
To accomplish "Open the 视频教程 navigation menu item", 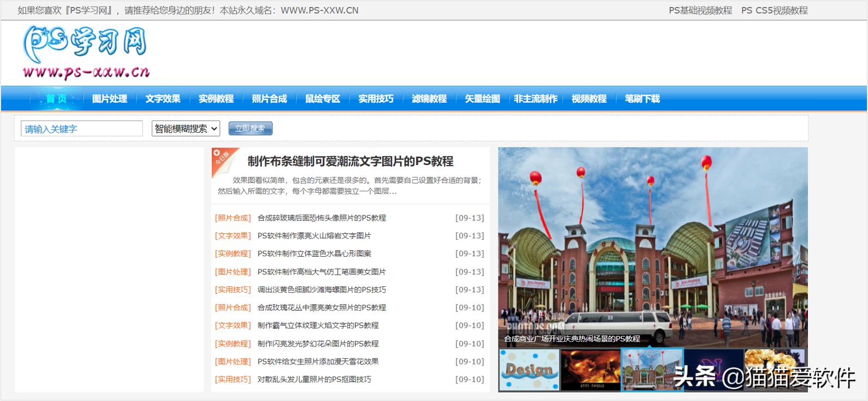I will click(589, 99).
